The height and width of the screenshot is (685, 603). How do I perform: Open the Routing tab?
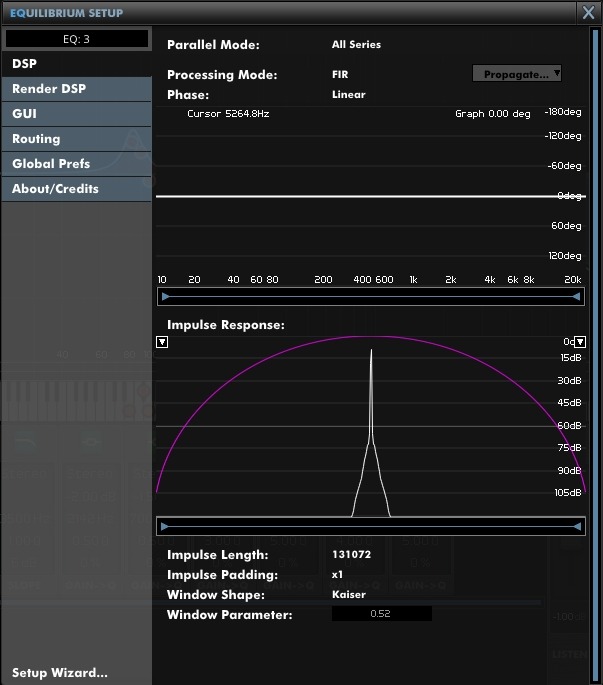[x=76, y=139]
